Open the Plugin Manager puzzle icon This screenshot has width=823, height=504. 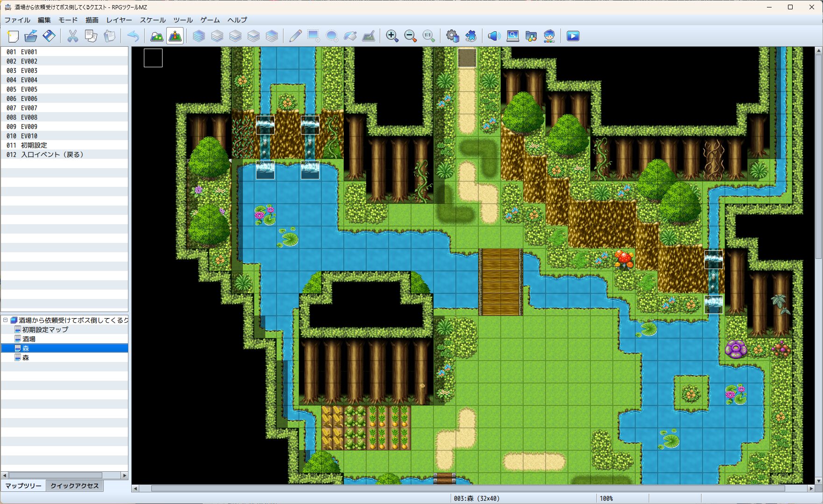471,36
